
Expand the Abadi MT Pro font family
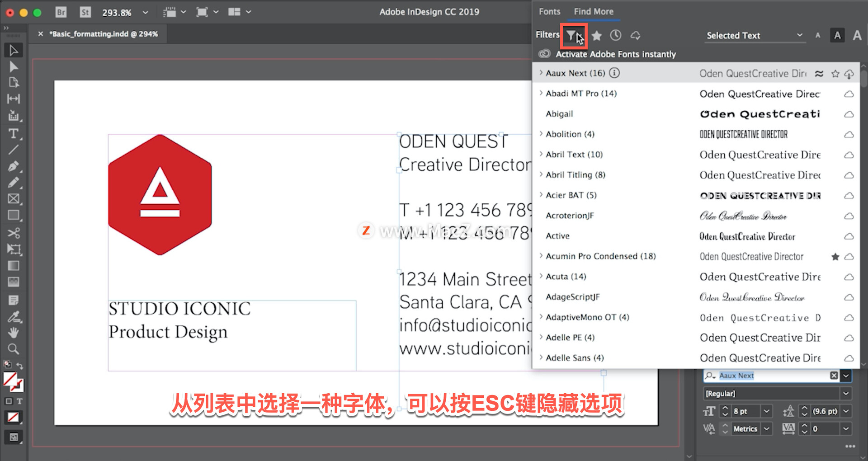coord(541,93)
